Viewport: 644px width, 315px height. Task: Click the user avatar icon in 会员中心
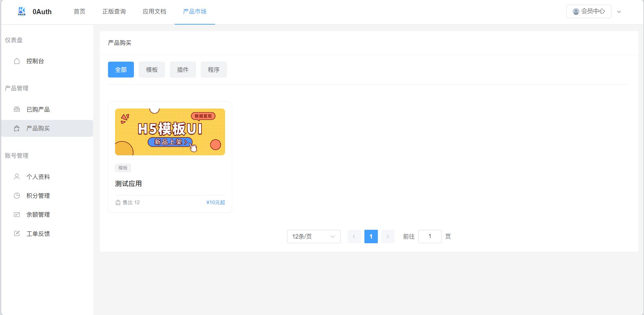pos(576,11)
